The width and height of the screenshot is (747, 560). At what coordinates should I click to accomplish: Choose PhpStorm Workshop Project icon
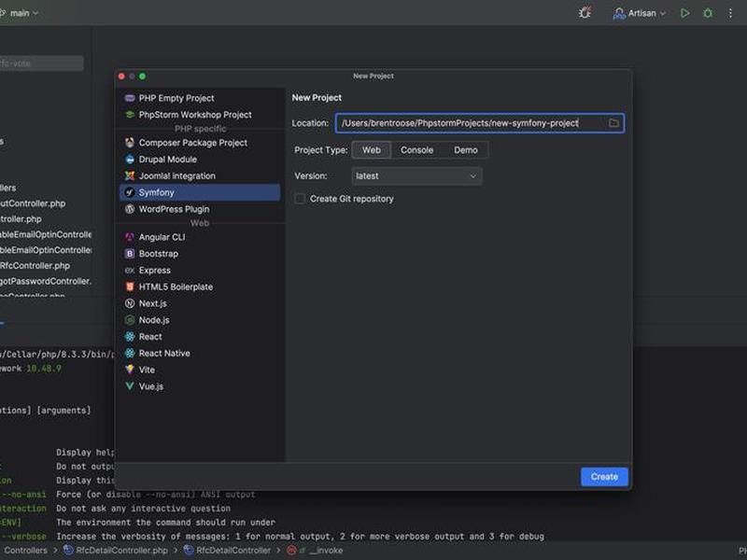[130, 115]
